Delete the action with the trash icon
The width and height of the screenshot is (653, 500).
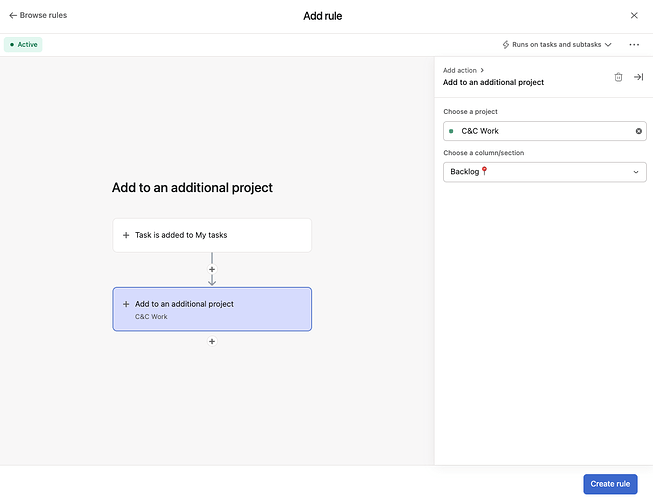pyautogui.click(x=618, y=77)
